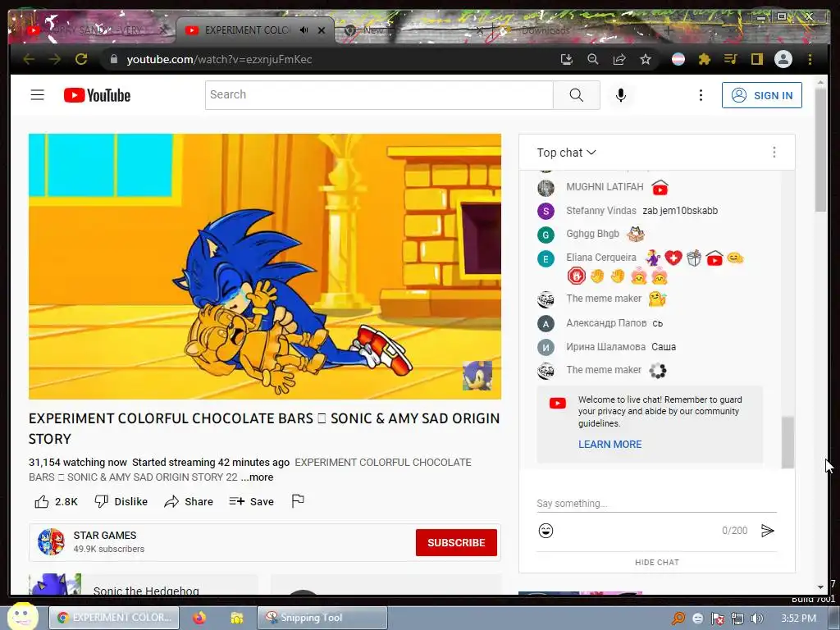Open YouTube settings three-dot menu
The width and height of the screenshot is (840, 630).
(x=701, y=95)
